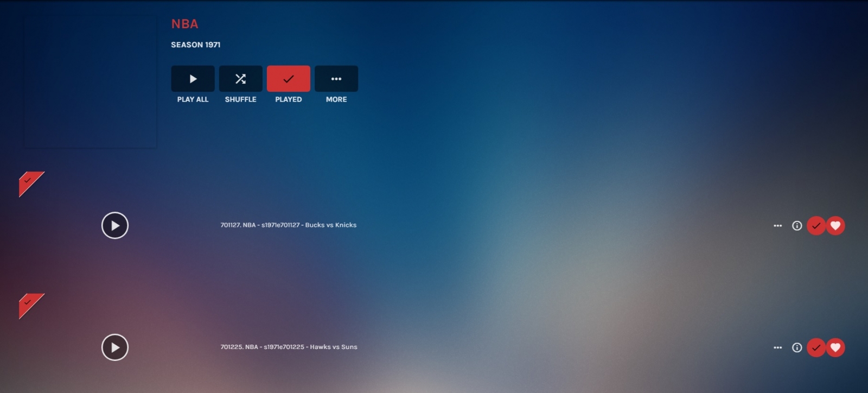The height and width of the screenshot is (393, 868).
Task: Open more options for Bucks vs Knicks
Action: [778, 225]
